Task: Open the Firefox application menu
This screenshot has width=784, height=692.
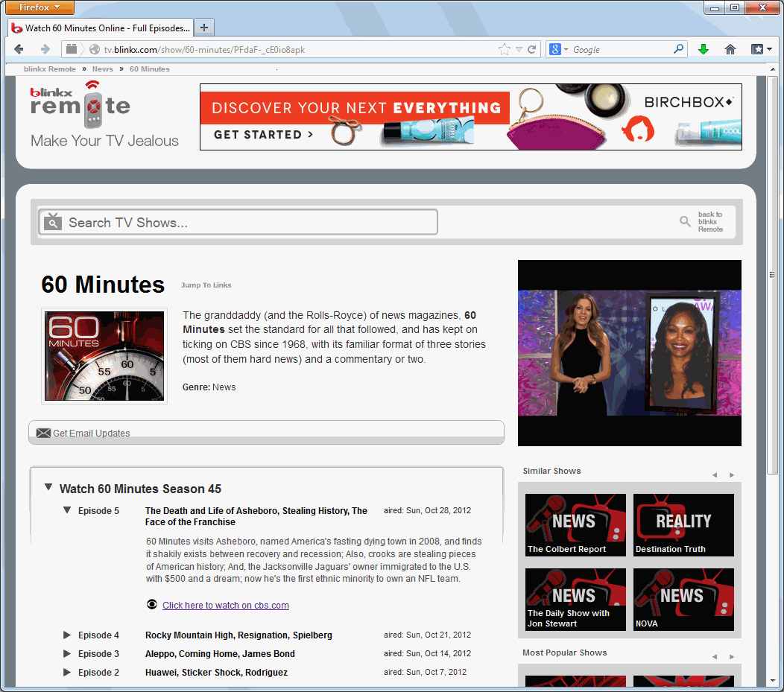Action: (40, 7)
